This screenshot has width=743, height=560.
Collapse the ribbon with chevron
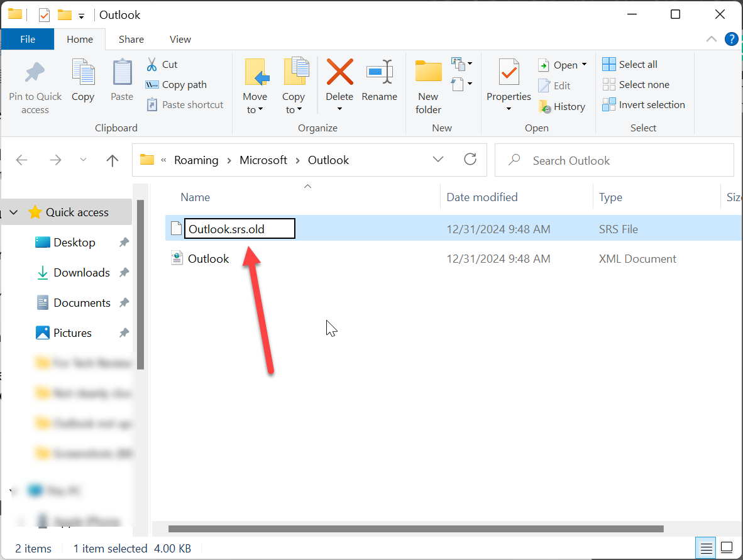(x=711, y=40)
